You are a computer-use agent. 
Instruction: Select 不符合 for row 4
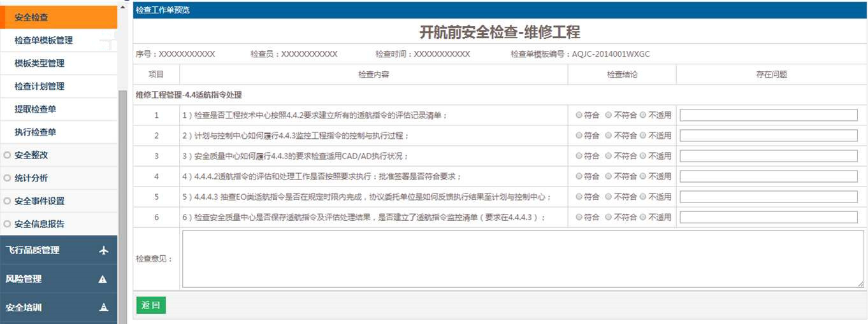click(x=608, y=176)
